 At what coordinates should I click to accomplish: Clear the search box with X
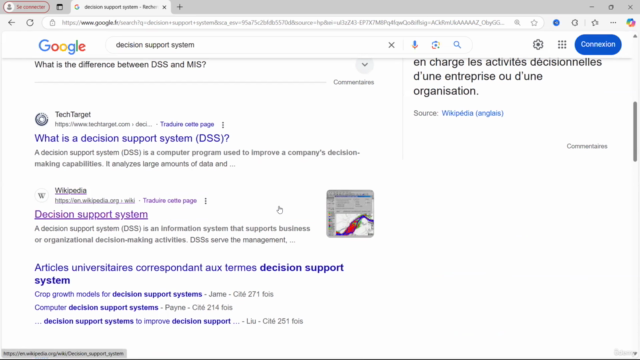click(x=391, y=45)
